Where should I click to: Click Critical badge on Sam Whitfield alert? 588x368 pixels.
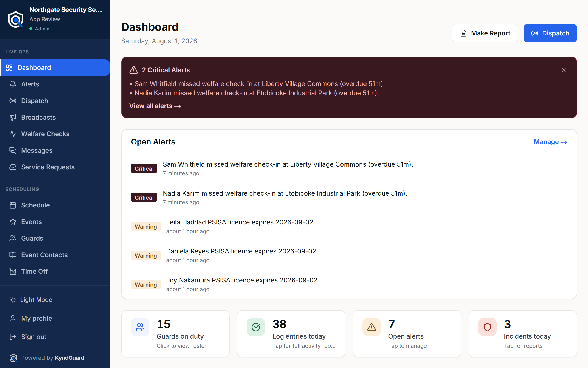144,168
